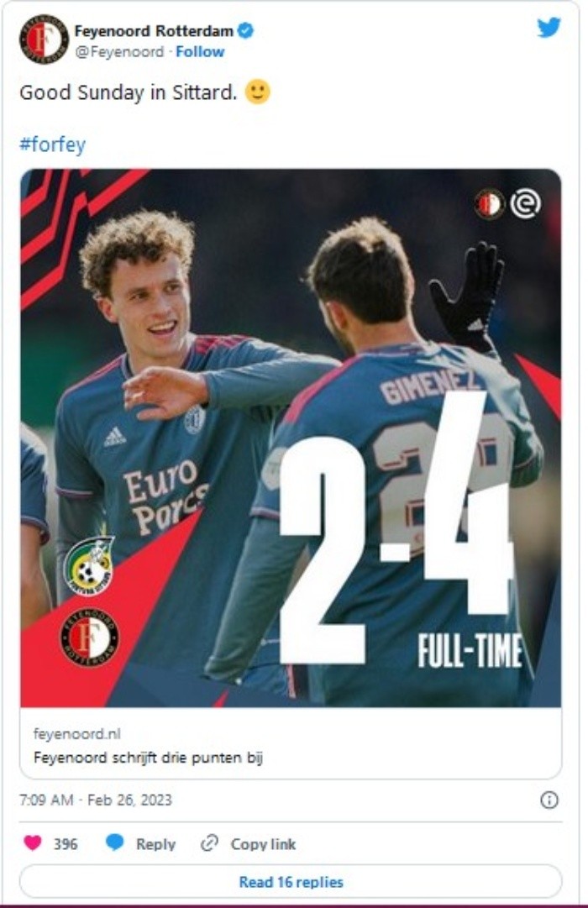
Task: Click the copy link chain icon
Action: (x=208, y=843)
